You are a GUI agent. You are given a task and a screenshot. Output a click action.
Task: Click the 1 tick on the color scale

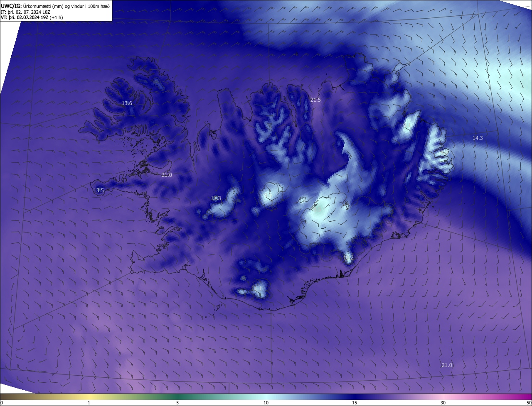89,403
